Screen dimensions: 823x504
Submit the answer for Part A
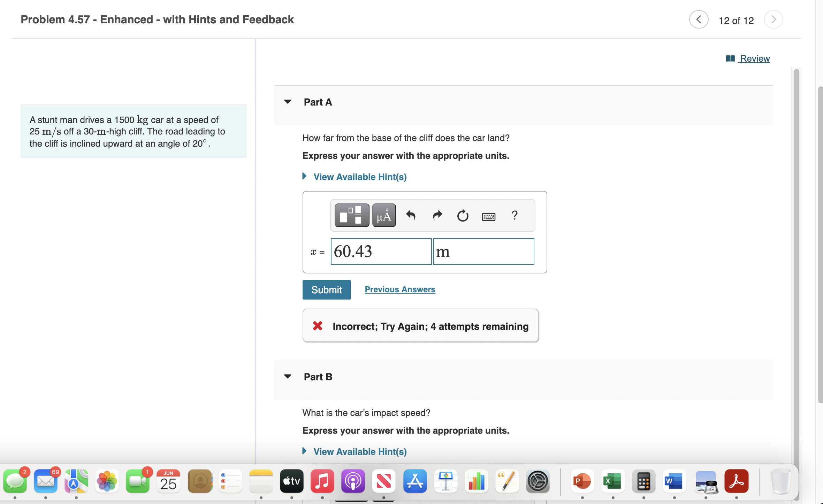(x=326, y=289)
